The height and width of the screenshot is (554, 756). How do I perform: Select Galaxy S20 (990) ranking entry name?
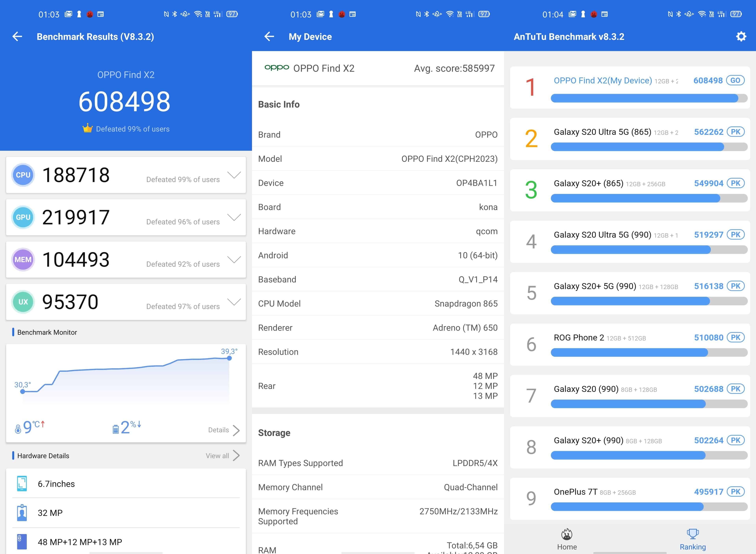pos(586,389)
